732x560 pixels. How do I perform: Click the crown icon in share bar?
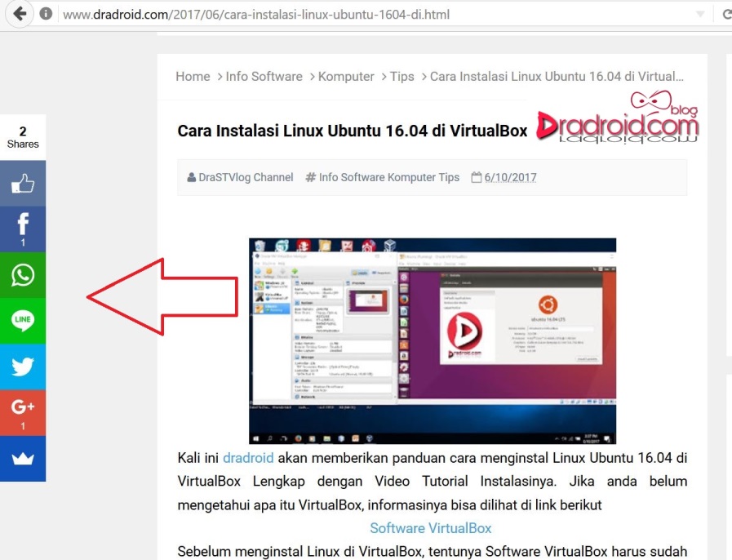pos(23,458)
